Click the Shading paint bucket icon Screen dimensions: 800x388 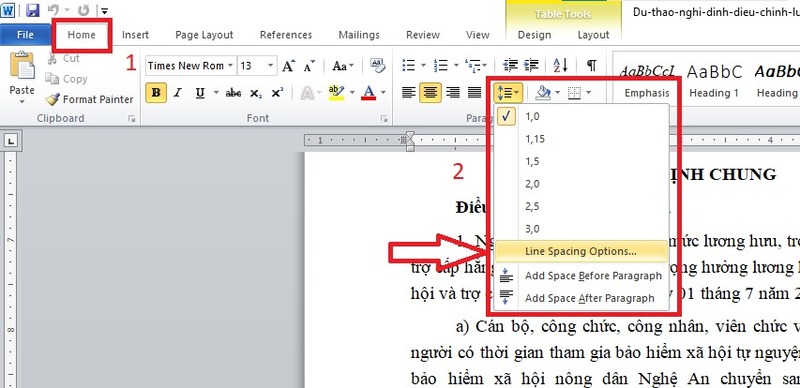click(543, 93)
